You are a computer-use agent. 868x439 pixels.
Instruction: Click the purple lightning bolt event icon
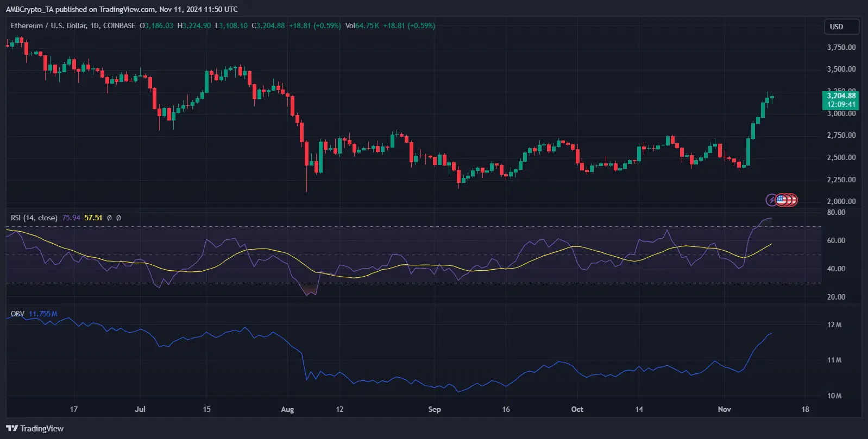[x=771, y=200]
